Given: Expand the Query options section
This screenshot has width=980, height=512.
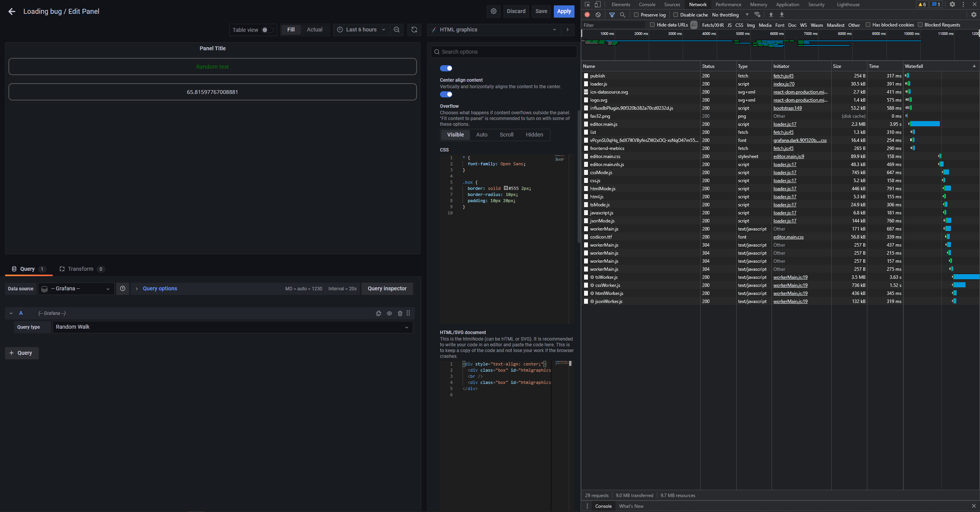Looking at the screenshot, I should [x=159, y=289].
